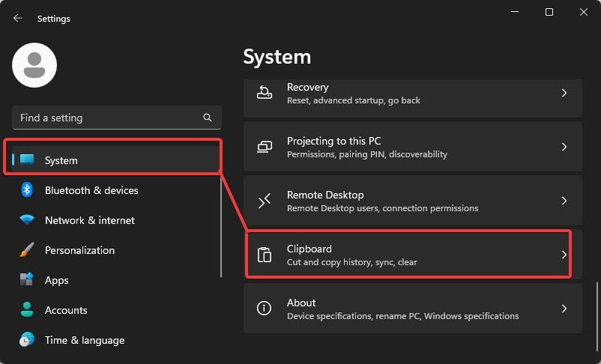Expand the About chevron arrow

564,309
